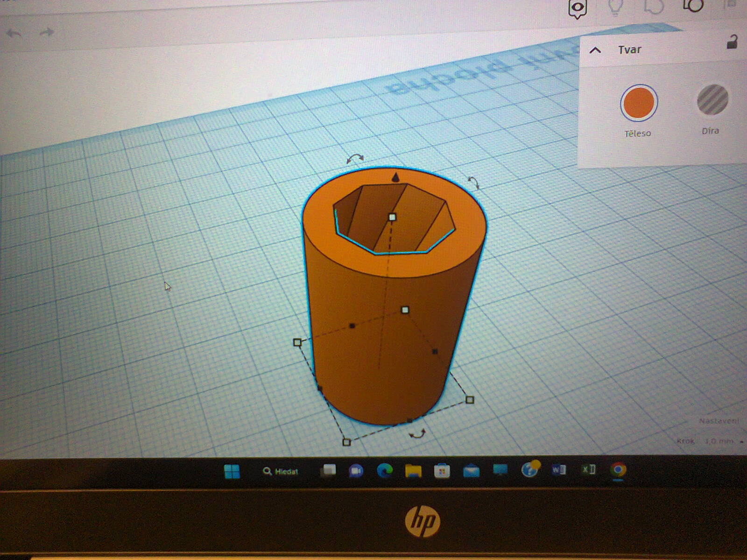This screenshot has width=747, height=560.
Task: Open Task View in taskbar
Action: tap(328, 470)
